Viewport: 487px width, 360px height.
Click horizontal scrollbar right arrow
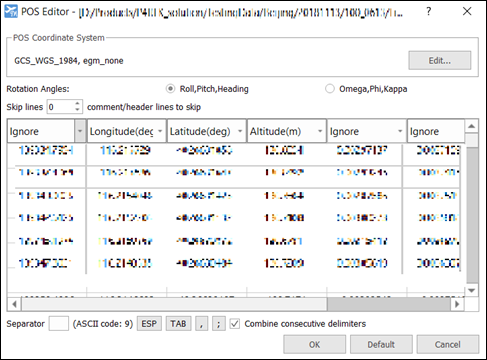[457, 304]
